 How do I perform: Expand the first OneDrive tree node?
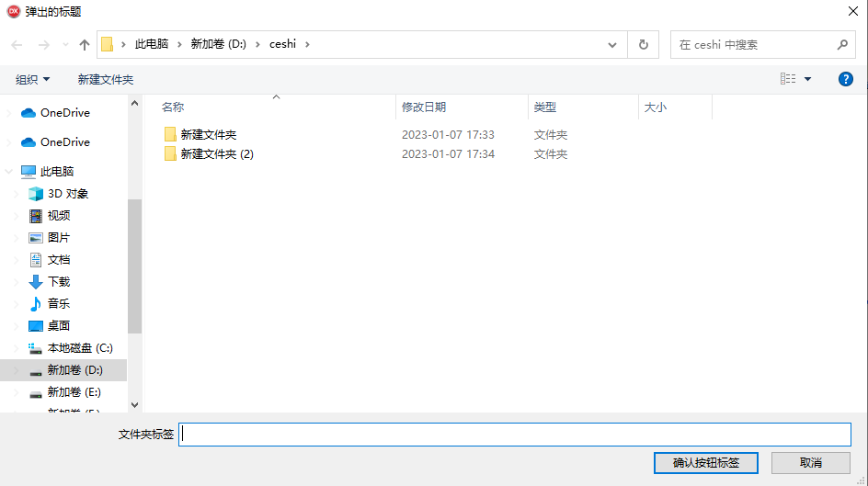click(x=9, y=113)
